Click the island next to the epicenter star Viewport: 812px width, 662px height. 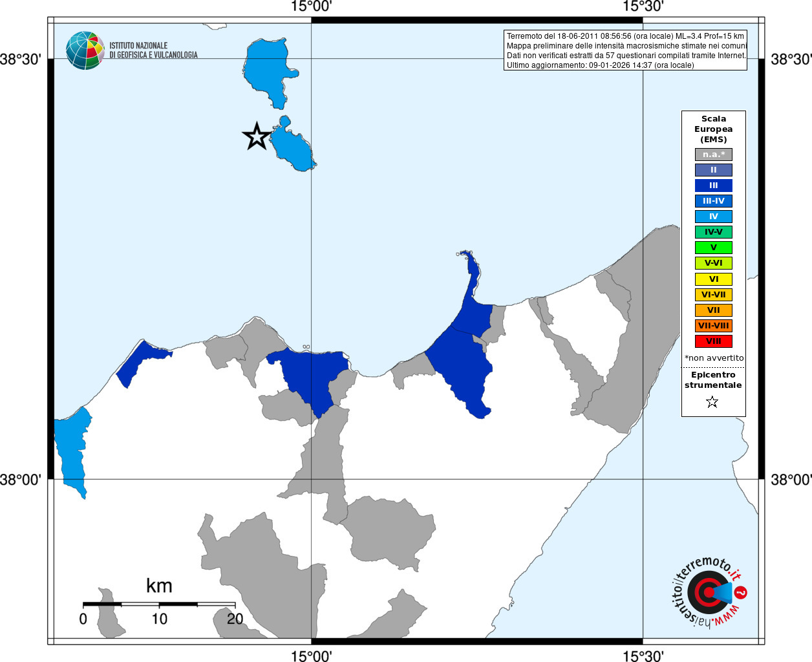pyautogui.click(x=292, y=145)
